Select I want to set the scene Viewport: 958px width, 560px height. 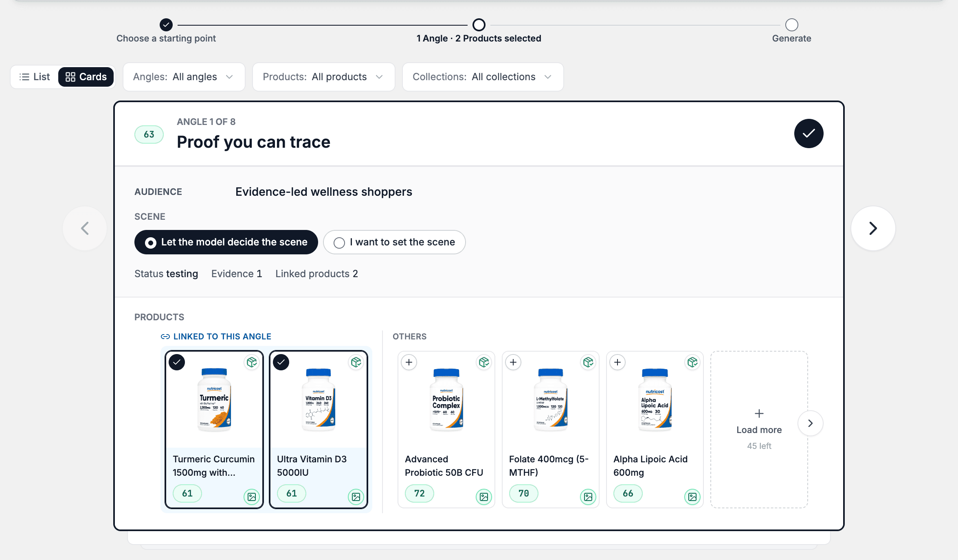(394, 242)
